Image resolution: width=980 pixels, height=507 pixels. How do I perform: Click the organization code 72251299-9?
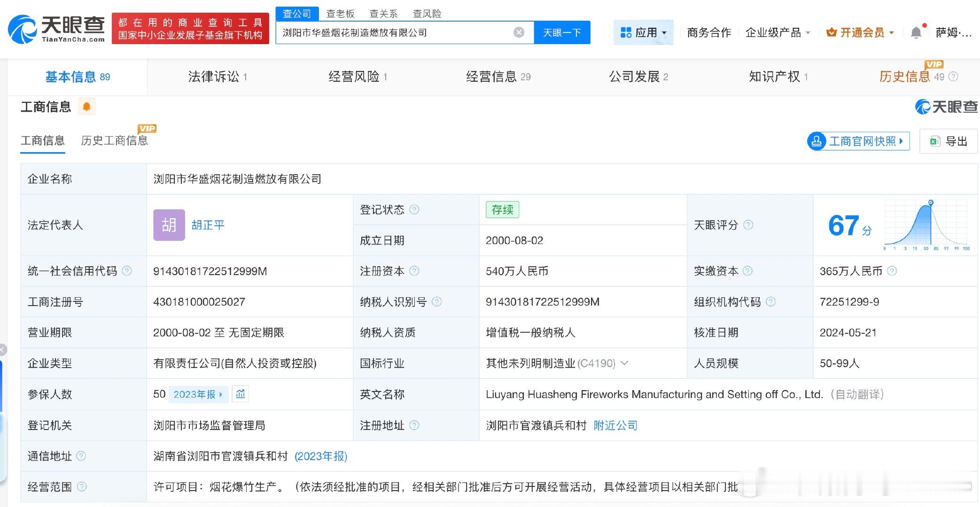[849, 302]
